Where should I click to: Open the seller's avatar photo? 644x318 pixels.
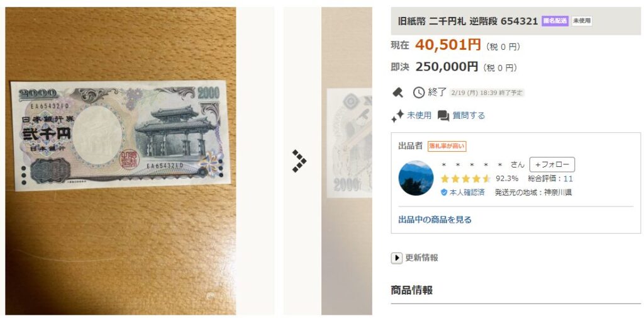[416, 178]
